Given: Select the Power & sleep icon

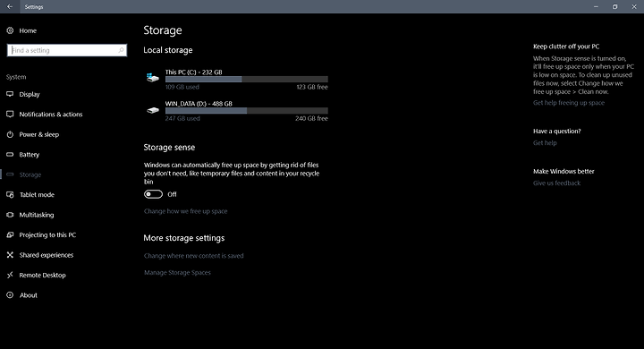Looking at the screenshot, I should click(10, 134).
